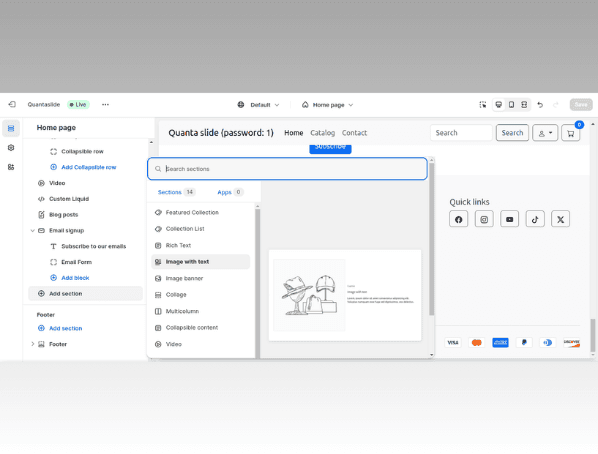This screenshot has height=454, width=598.
Task: Click the highlighted Add section row
Action: click(x=85, y=293)
